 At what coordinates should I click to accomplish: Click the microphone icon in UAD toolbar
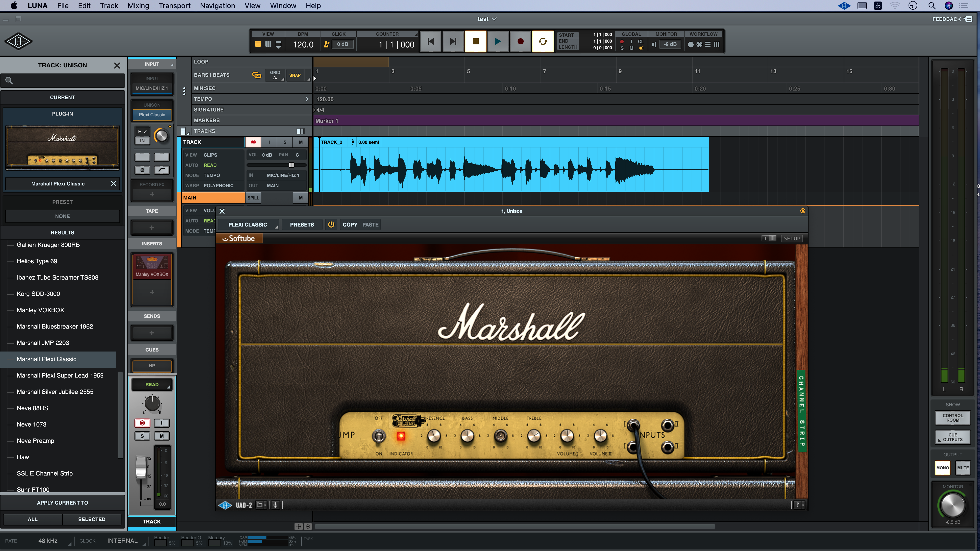[275, 505]
